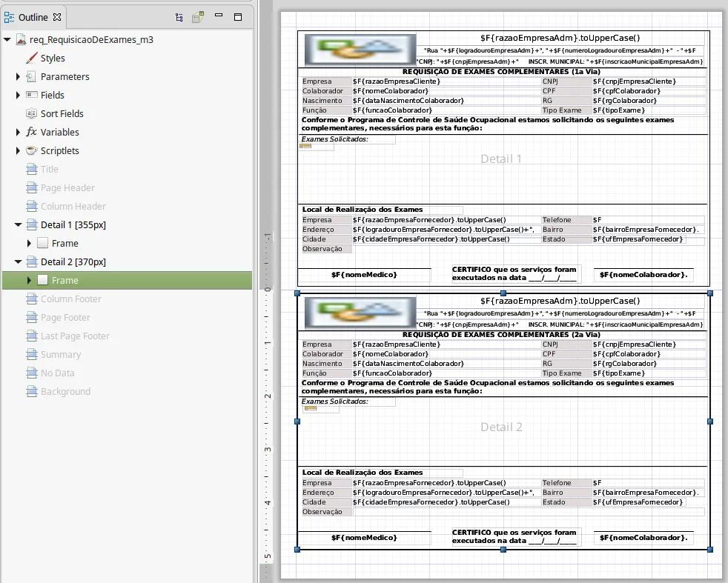This screenshot has width=728, height=583.
Task: Click the Outline tab's close X icon
Action: 57,17
